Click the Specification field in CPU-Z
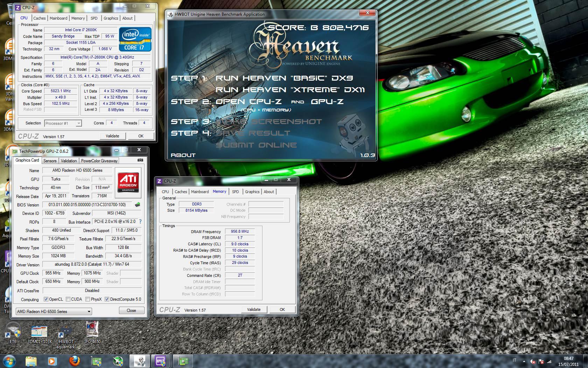Screen dimensions: 588x368 (x=97, y=57)
